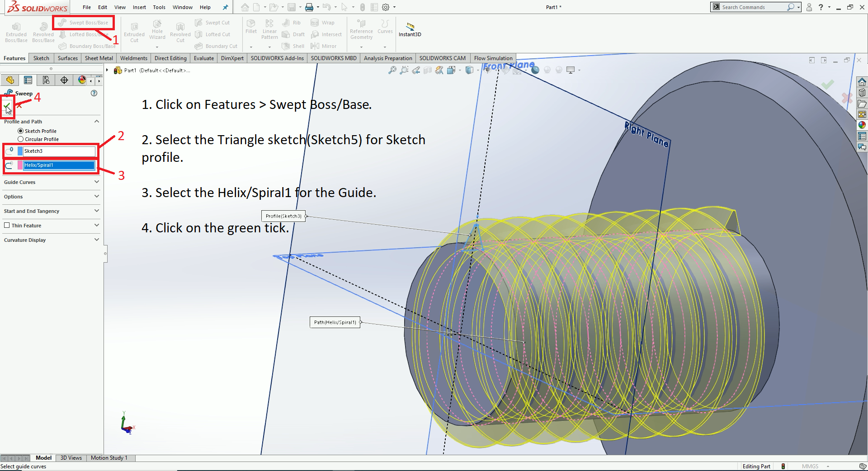
Task: Select the Circular Profile radio button
Action: tap(20, 139)
